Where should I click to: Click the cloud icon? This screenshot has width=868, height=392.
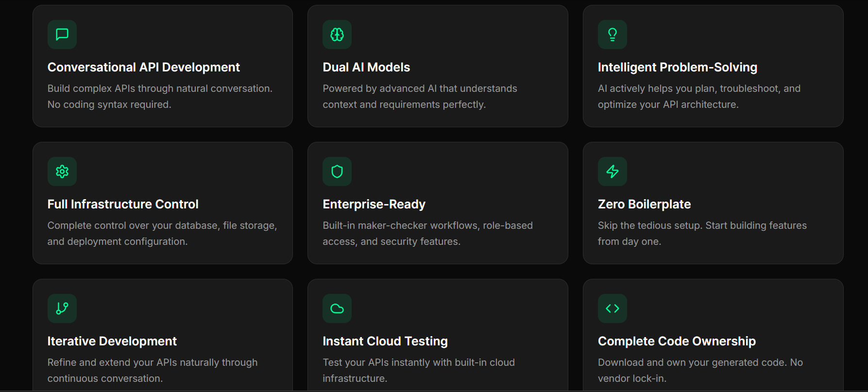click(337, 308)
